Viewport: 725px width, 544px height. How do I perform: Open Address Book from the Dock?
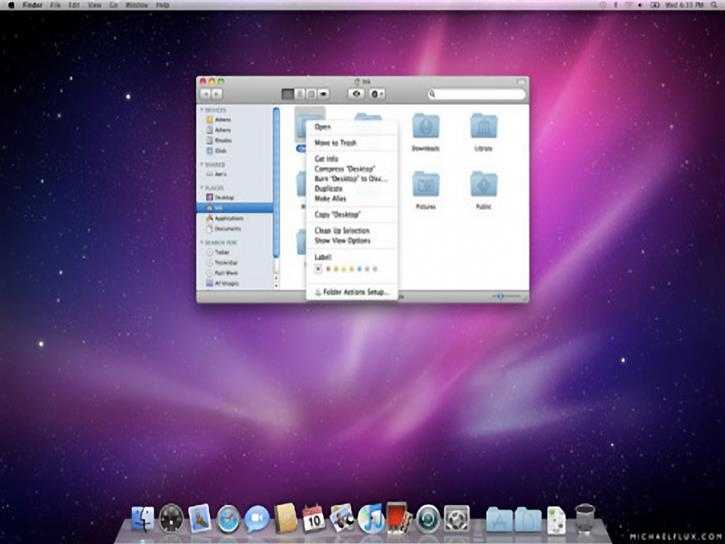coord(285,519)
